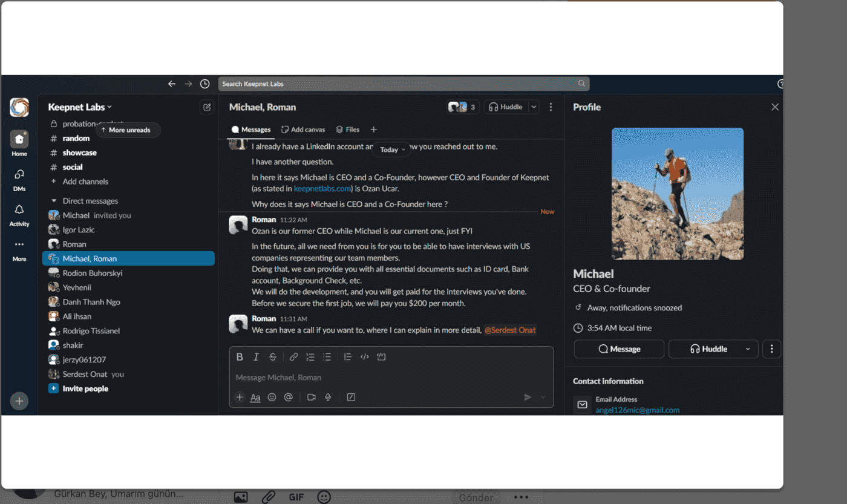Screen dimensions: 847x504
Task: Go forward in Slack history
Action: click(188, 83)
